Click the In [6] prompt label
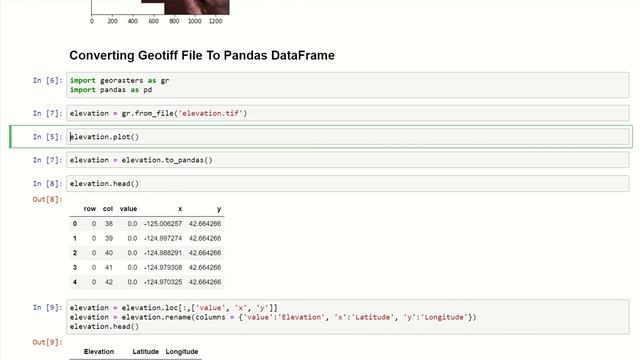Viewport: 640px width, 360px height. click(x=48, y=80)
